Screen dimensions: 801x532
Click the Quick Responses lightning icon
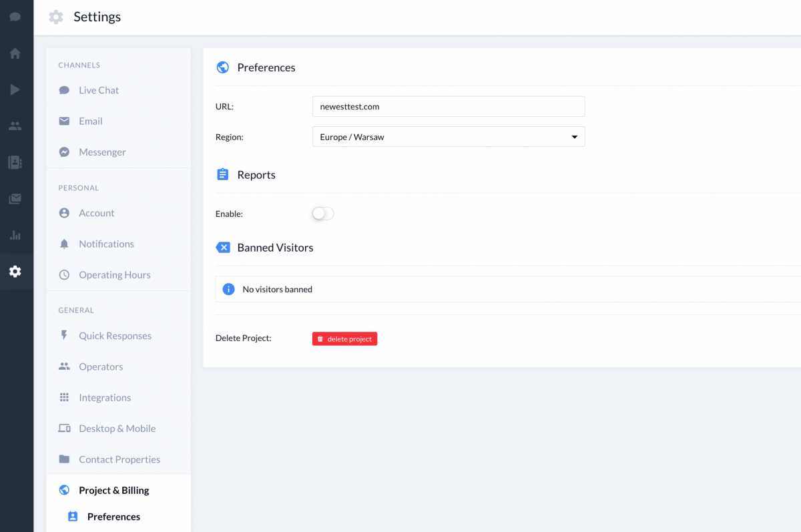pos(64,336)
